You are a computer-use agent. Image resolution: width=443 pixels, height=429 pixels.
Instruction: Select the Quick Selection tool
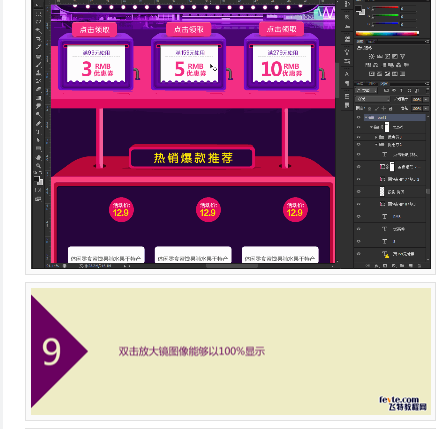(x=39, y=31)
